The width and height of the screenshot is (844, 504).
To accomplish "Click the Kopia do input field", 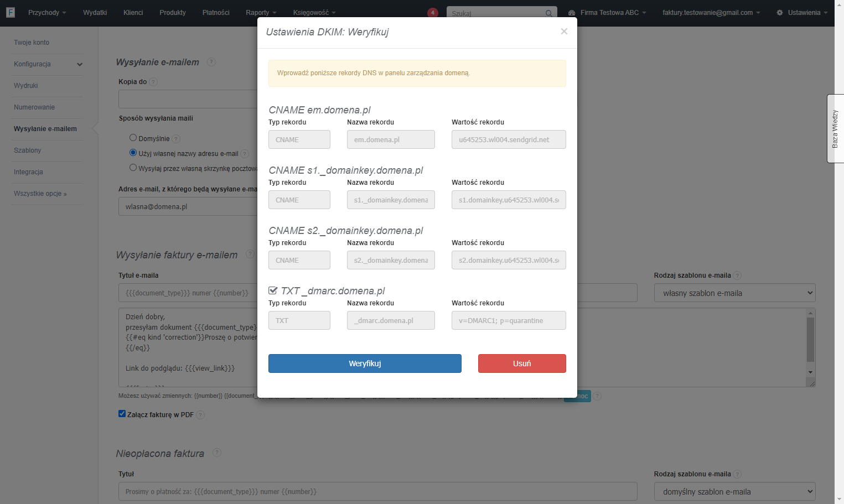I will click(x=188, y=99).
